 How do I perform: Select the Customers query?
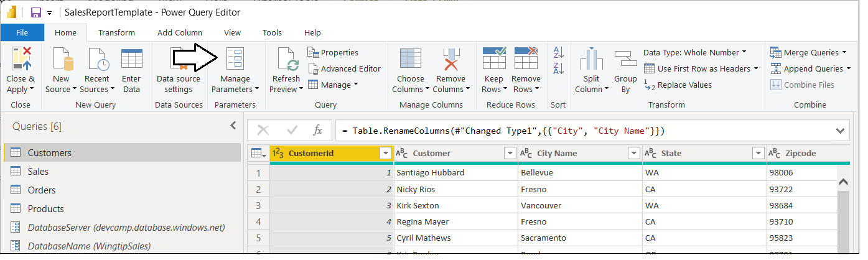pos(122,152)
